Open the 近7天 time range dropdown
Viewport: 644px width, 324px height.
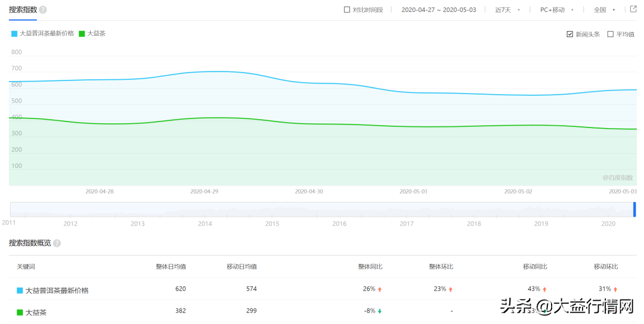coord(507,10)
